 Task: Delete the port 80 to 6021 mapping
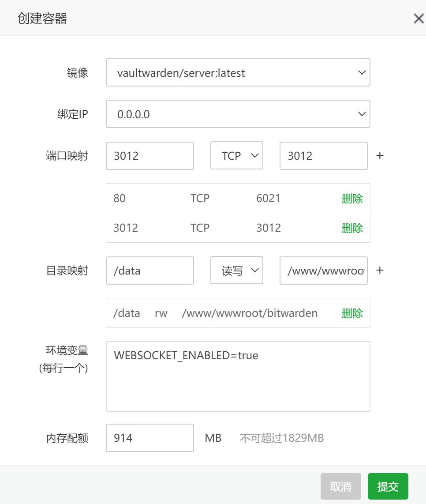[352, 199]
